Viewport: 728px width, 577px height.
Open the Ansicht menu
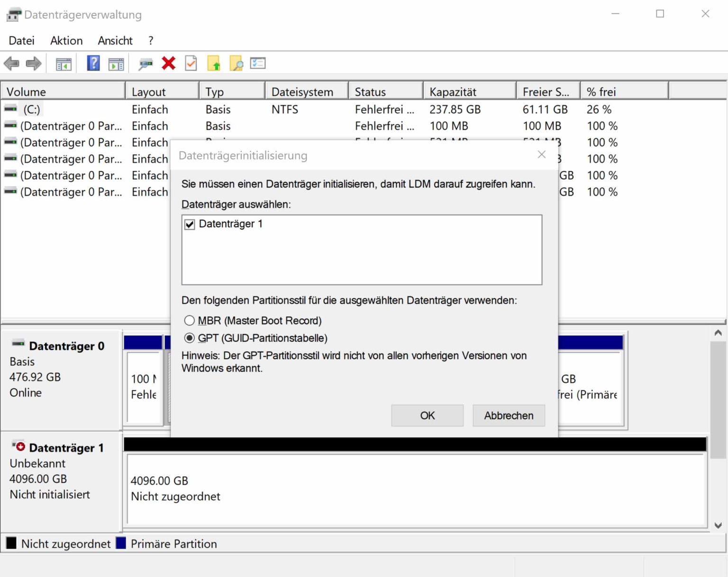click(x=115, y=41)
